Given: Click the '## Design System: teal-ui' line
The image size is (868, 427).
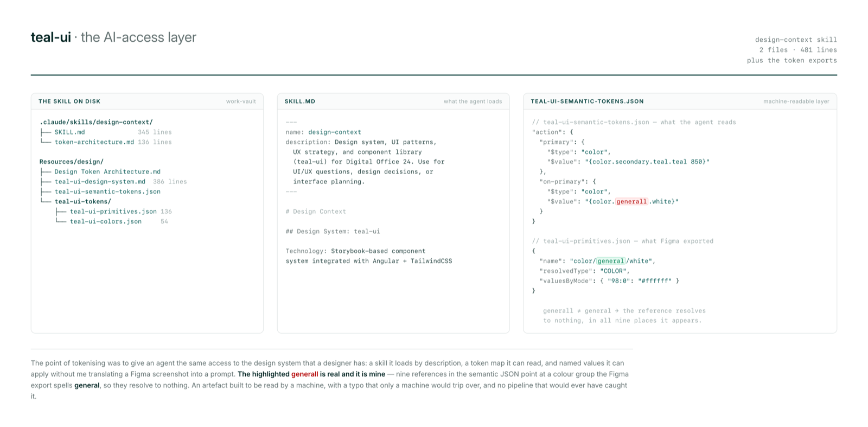Looking at the screenshot, I should (333, 231).
